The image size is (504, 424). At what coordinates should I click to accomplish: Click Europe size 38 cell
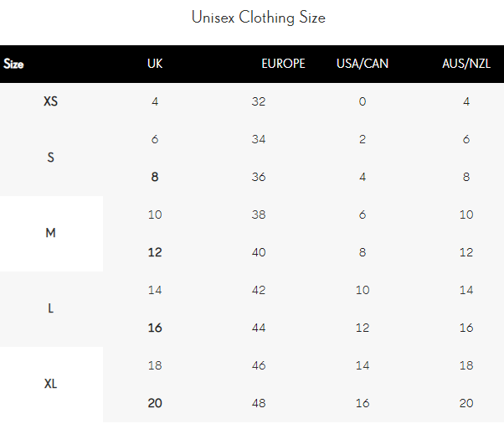tap(259, 215)
